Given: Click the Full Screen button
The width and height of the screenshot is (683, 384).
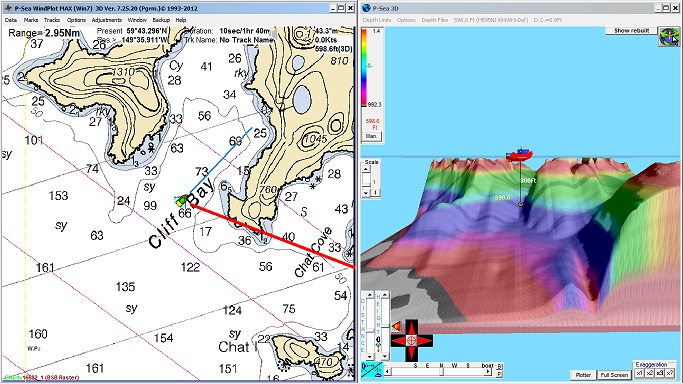Looking at the screenshot, I should click(614, 375).
